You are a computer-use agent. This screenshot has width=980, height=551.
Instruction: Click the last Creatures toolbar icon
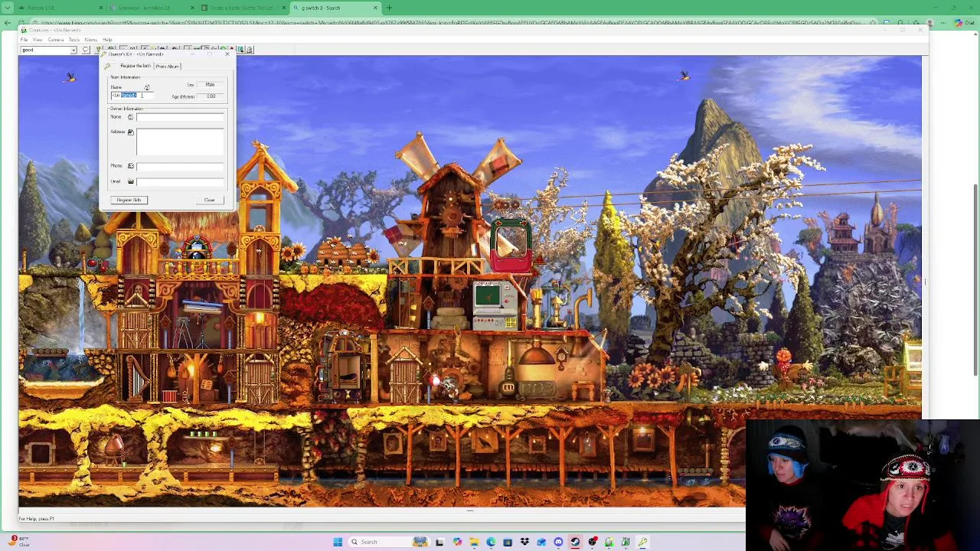coord(249,50)
